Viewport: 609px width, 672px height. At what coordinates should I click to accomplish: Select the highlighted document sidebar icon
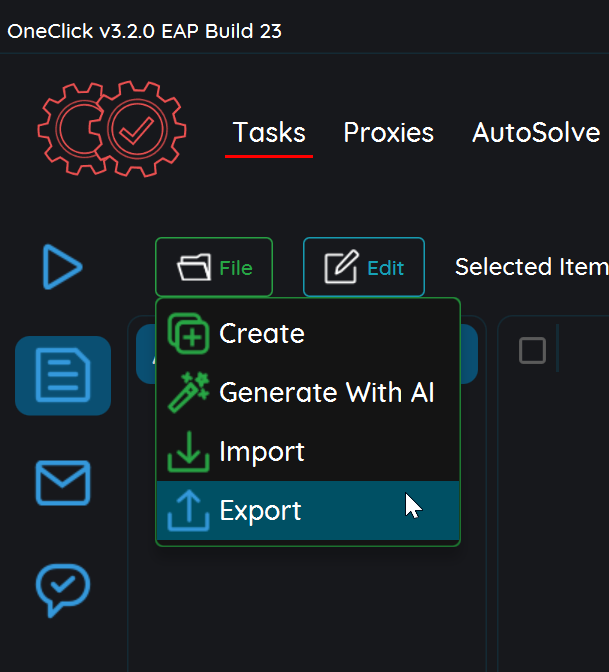63,375
